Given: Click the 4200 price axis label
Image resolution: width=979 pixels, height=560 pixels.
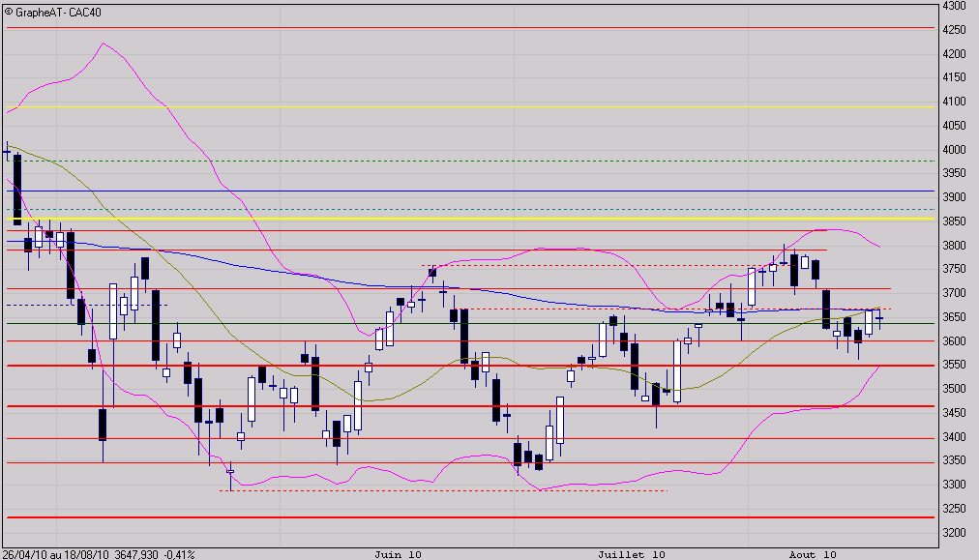Looking at the screenshot, I should (x=954, y=54).
